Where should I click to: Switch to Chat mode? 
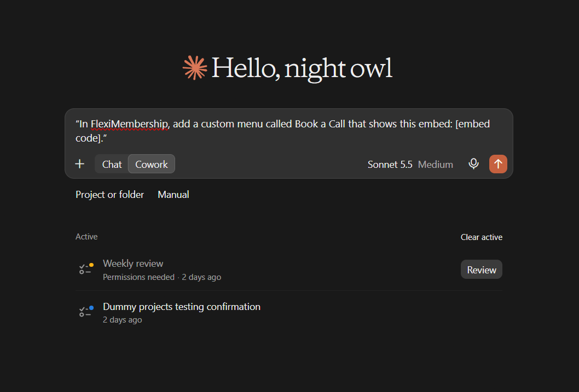(x=112, y=164)
